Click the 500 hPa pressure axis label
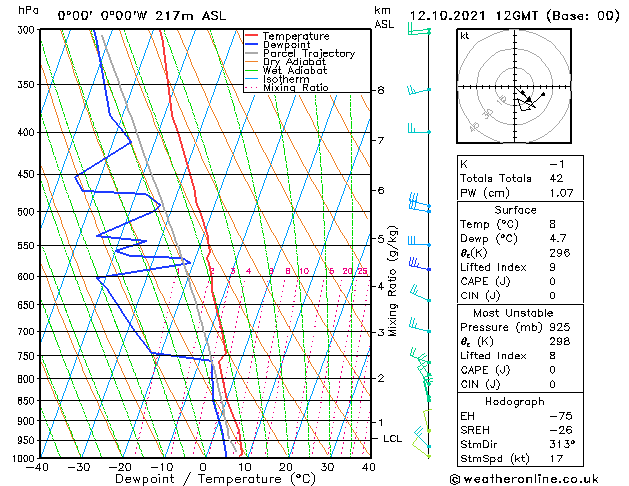Image resolution: width=629 pixels, height=486 pixels. [x=27, y=212]
